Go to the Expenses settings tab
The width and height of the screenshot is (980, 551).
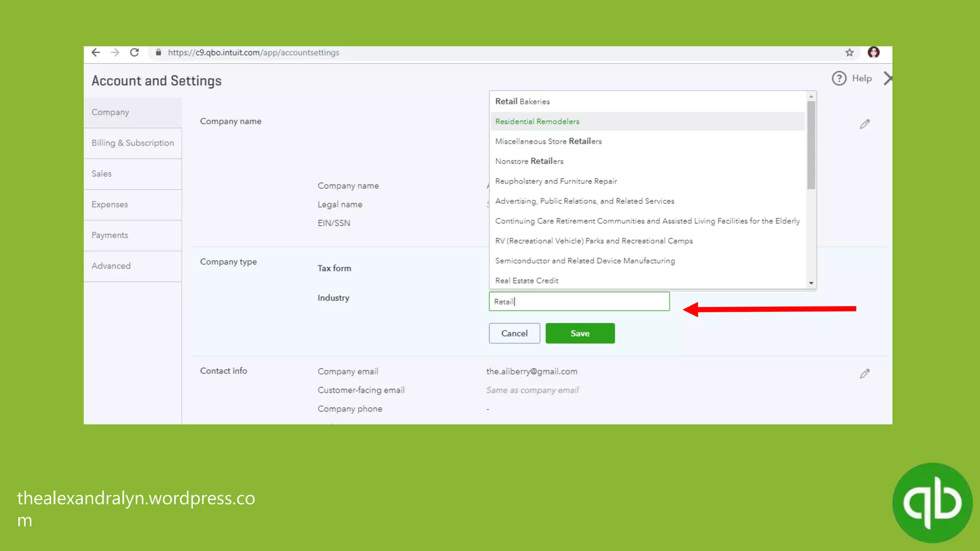coord(110,205)
